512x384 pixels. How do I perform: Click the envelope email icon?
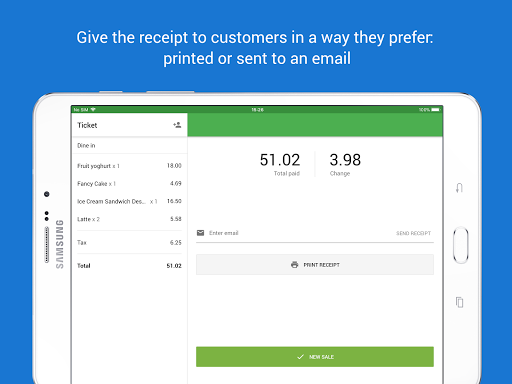tap(200, 233)
